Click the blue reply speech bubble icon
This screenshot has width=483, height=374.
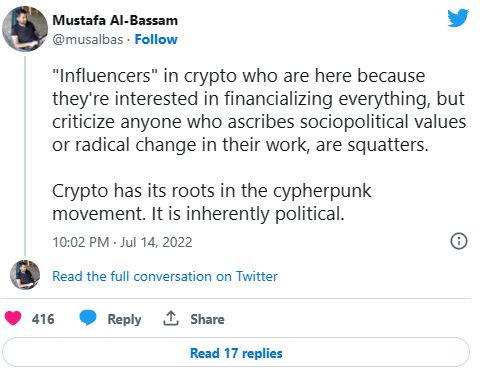88,318
